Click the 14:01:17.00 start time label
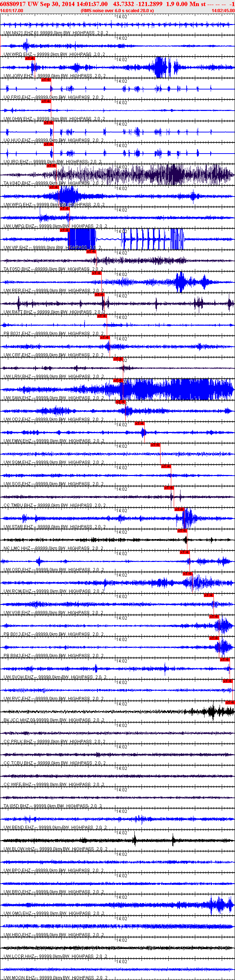The height and width of the screenshot is (980, 235). pos(12,11)
